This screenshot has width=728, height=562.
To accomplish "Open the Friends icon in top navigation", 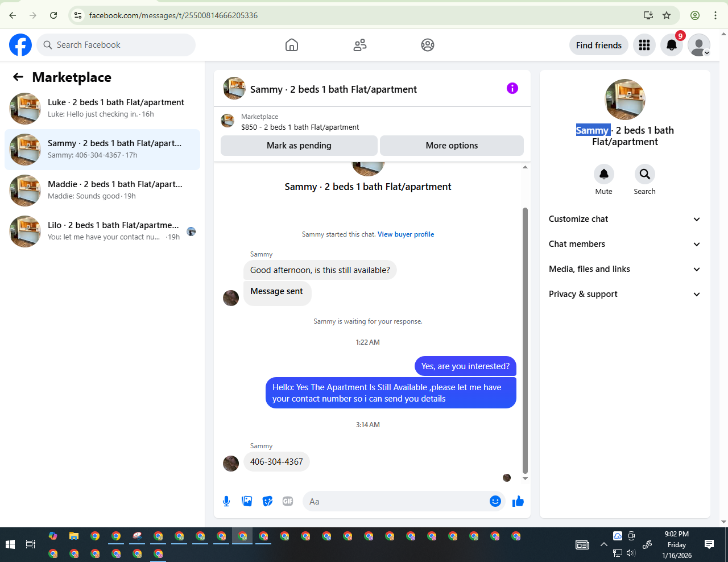I will click(x=360, y=45).
